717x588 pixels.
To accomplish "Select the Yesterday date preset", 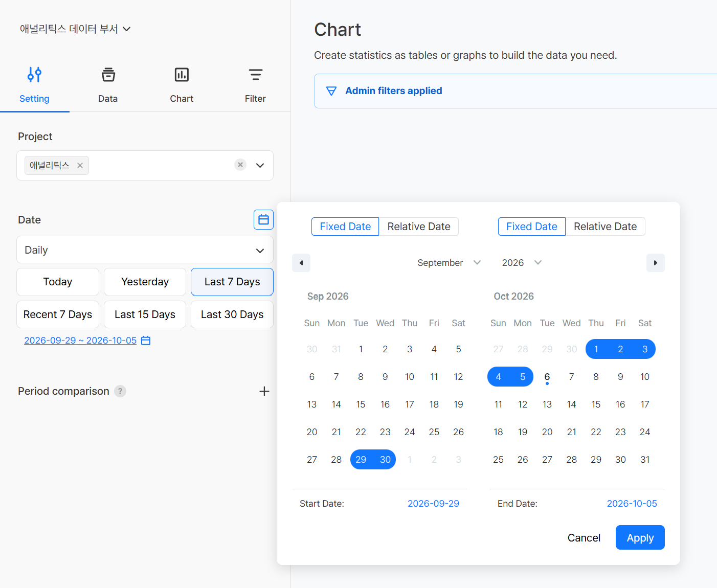I will point(145,282).
